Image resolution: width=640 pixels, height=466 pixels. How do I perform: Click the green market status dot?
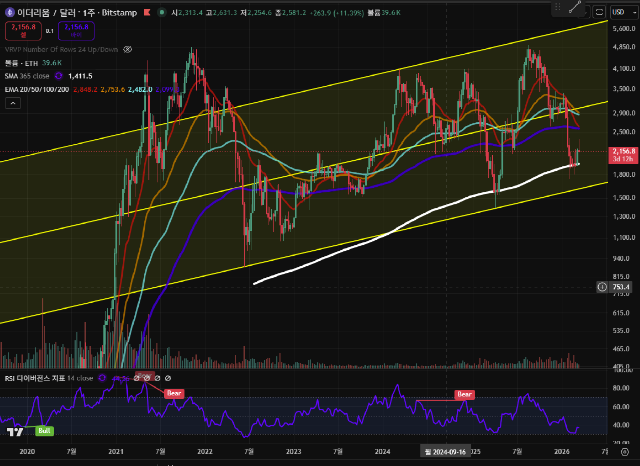click(x=162, y=13)
